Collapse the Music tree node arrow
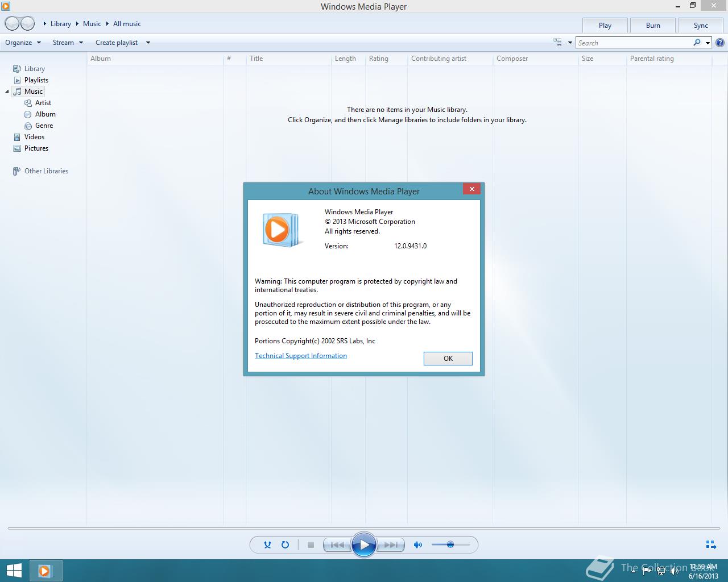The height and width of the screenshot is (582, 728). (x=7, y=92)
